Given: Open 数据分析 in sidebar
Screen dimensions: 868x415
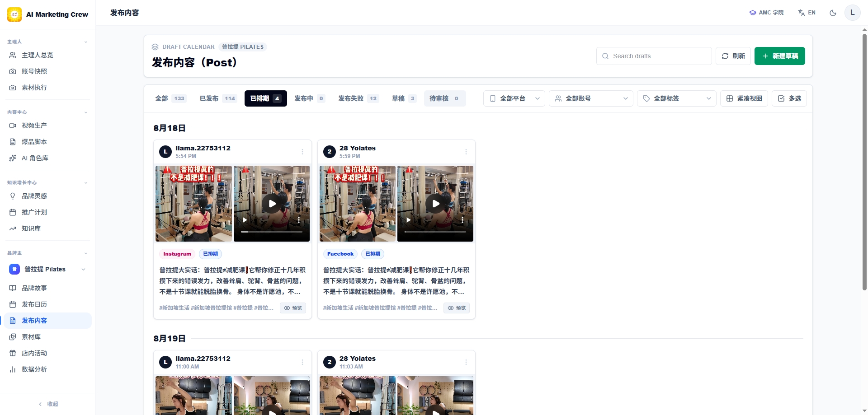Looking at the screenshot, I should click(x=47, y=369).
